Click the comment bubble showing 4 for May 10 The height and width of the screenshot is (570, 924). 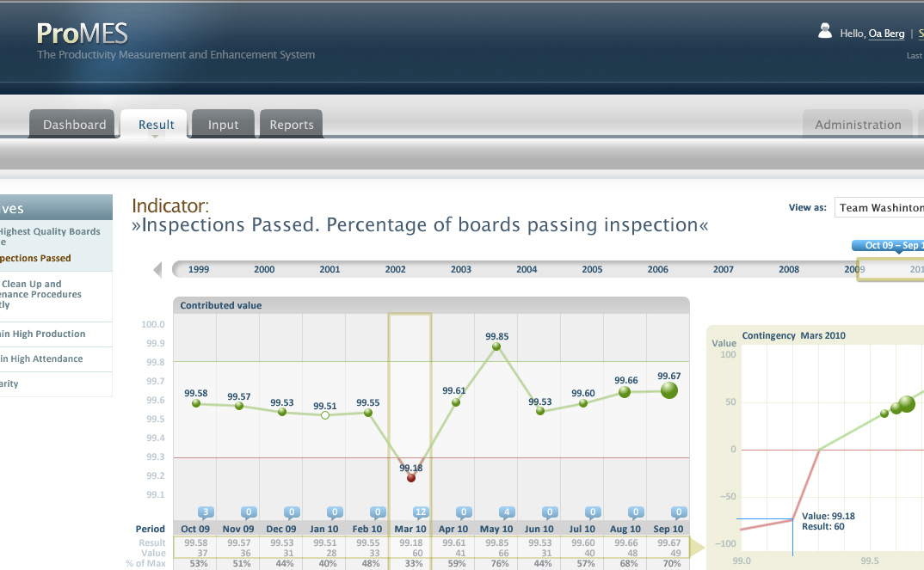[x=507, y=512]
